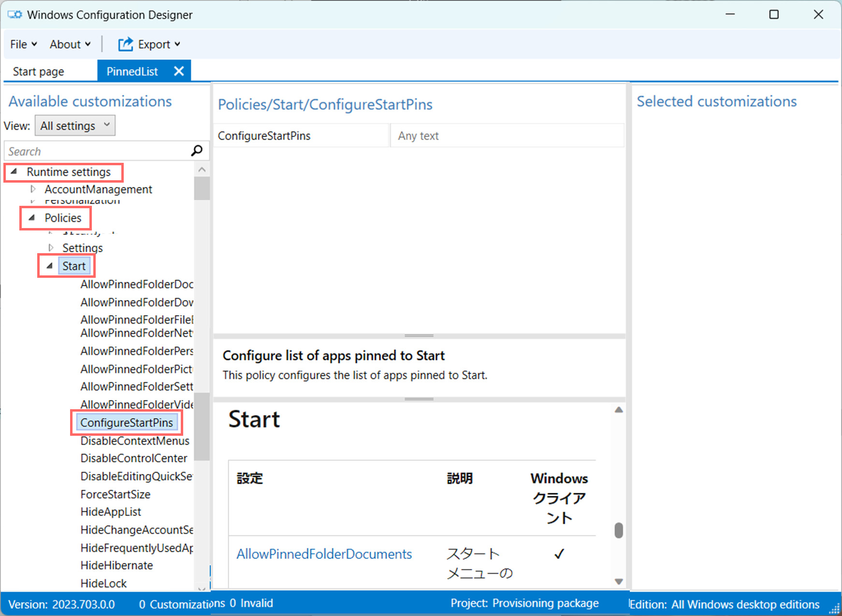Click the search magnifier icon
Viewport: 842px width, 616px height.
pos(196,151)
